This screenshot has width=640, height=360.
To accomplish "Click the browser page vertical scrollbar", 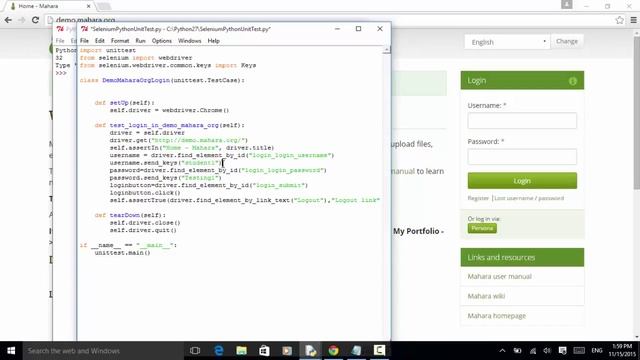I will (636, 113).
